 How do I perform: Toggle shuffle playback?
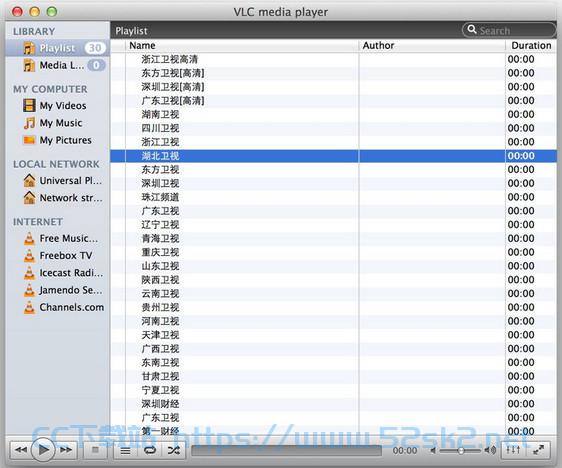click(x=174, y=450)
